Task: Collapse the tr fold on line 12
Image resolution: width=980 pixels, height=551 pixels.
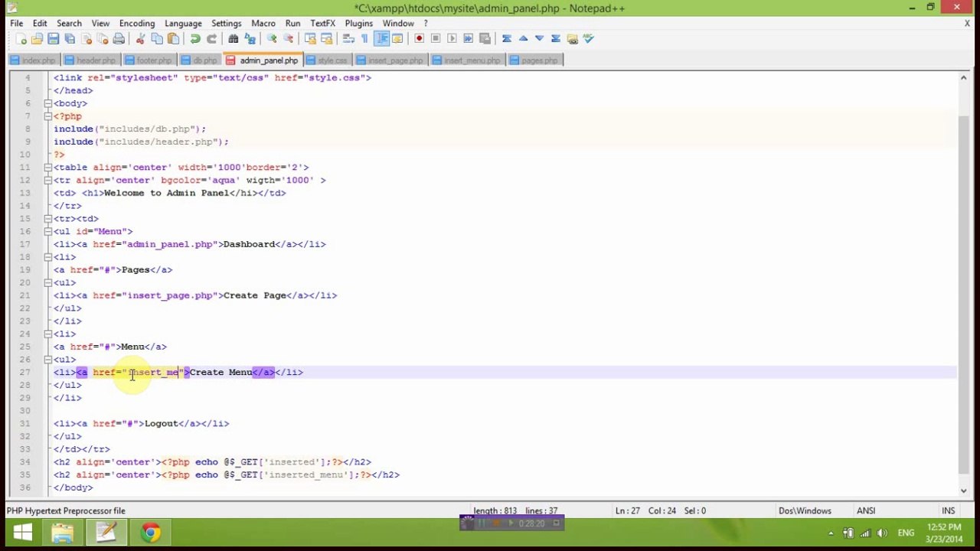Action: (x=47, y=181)
